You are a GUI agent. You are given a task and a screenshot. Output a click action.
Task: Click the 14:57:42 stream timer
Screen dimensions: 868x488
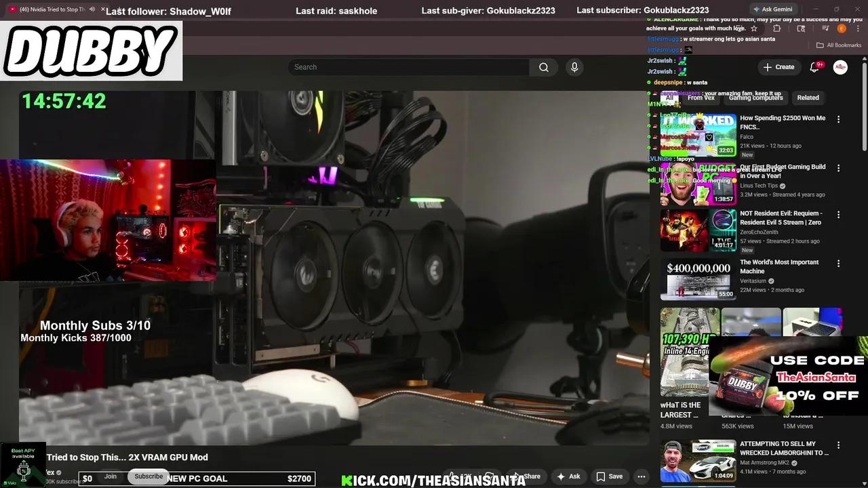pyautogui.click(x=64, y=102)
